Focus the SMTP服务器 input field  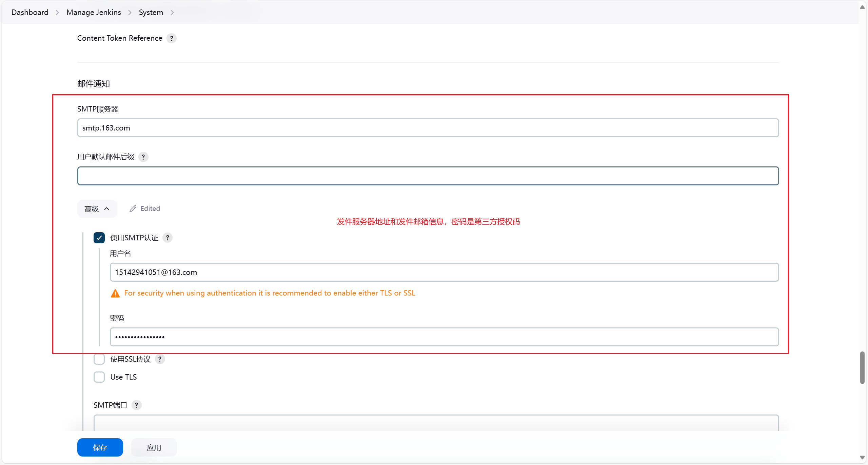click(x=428, y=128)
